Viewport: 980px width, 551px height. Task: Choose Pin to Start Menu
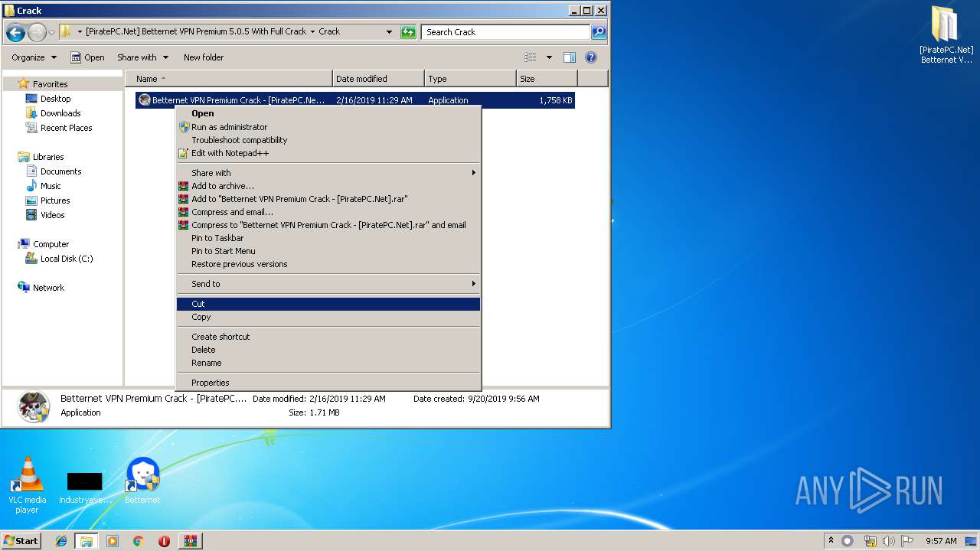pyautogui.click(x=328, y=251)
